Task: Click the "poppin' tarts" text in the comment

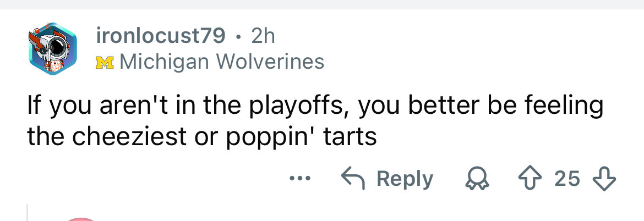Action: point(301,137)
